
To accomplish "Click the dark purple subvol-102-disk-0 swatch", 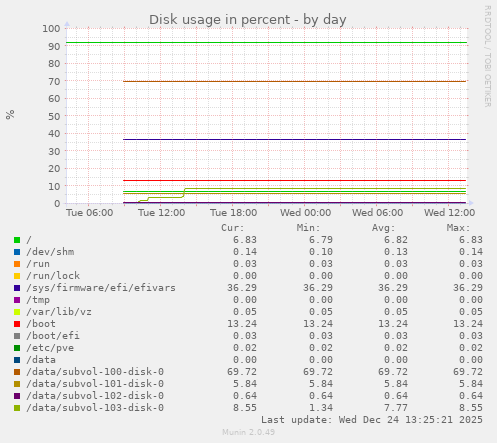I will (17, 396).
